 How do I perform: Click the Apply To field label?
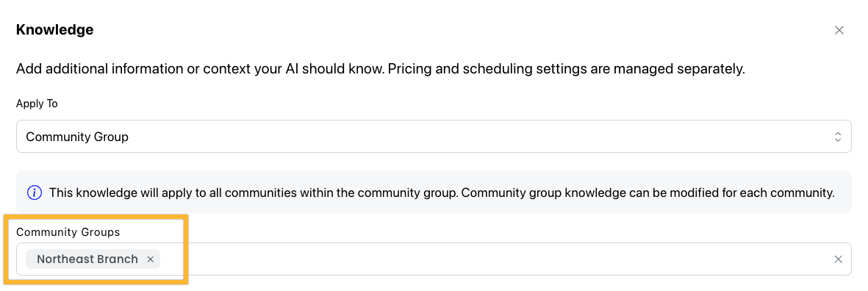click(x=37, y=104)
